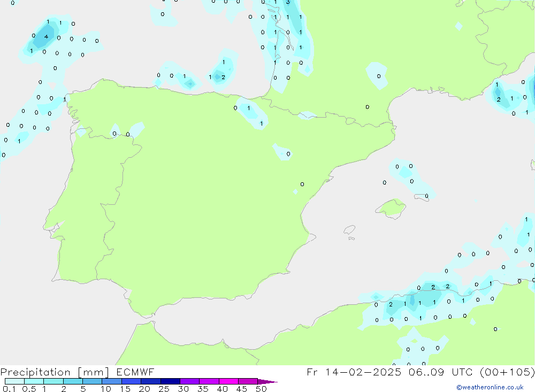Viewport: 535px width, 392px height.
Task: Open the weatheronline.co.uk copyright link
Action: pos(490,387)
